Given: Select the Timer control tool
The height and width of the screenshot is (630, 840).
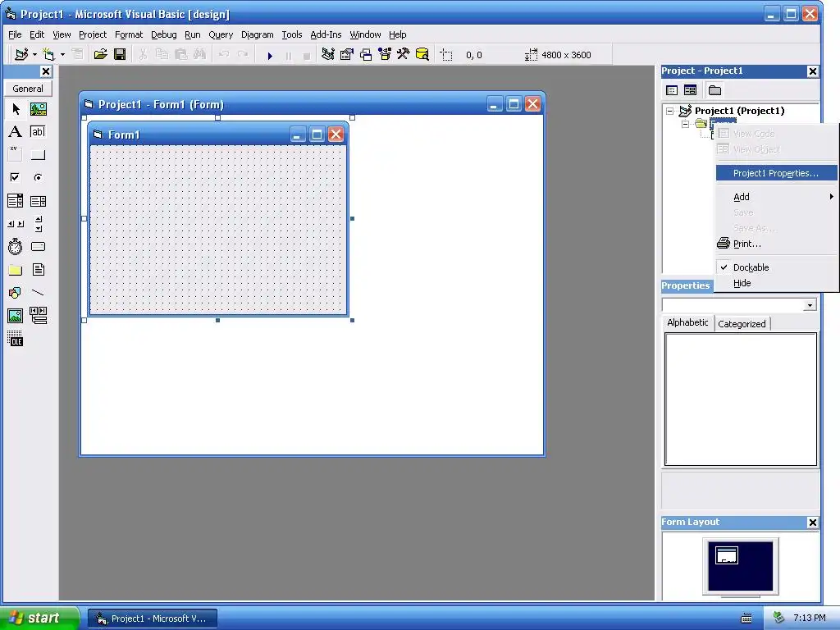Looking at the screenshot, I should point(16,246).
